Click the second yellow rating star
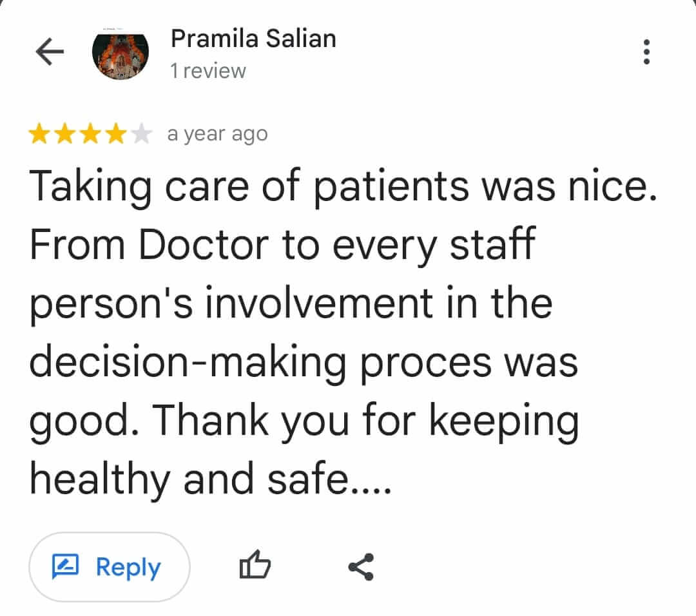The width and height of the screenshot is (696, 616). coord(64,135)
